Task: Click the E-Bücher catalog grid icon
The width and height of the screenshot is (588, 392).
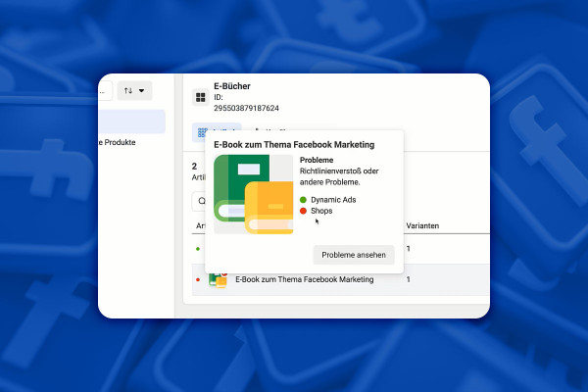Action: point(201,98)
